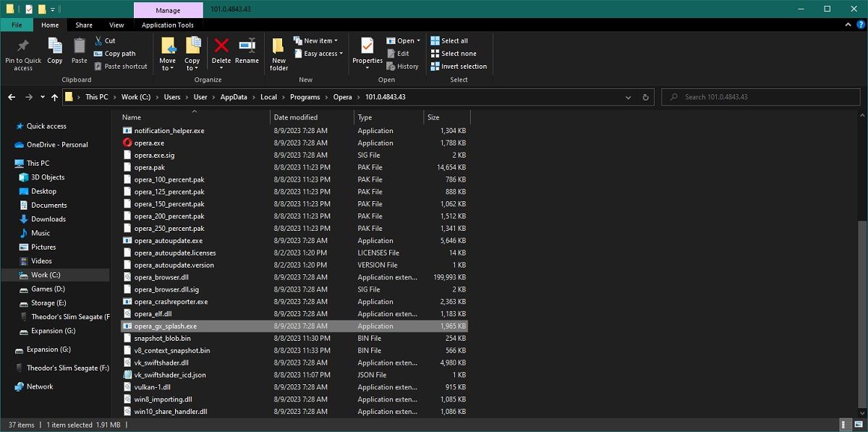Click Select none in the ribbon
The image size is (868, 432).
click(453, 54)
